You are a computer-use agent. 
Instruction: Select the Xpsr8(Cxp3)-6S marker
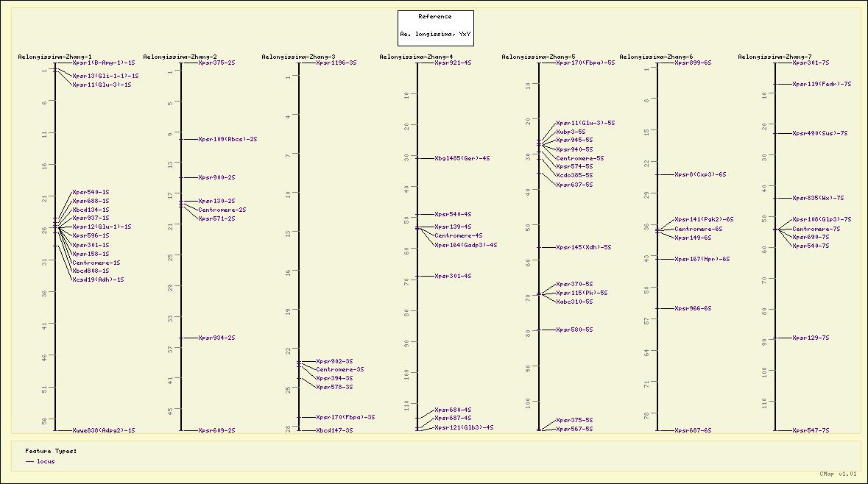pyautogui.click(x=700, y=174)
